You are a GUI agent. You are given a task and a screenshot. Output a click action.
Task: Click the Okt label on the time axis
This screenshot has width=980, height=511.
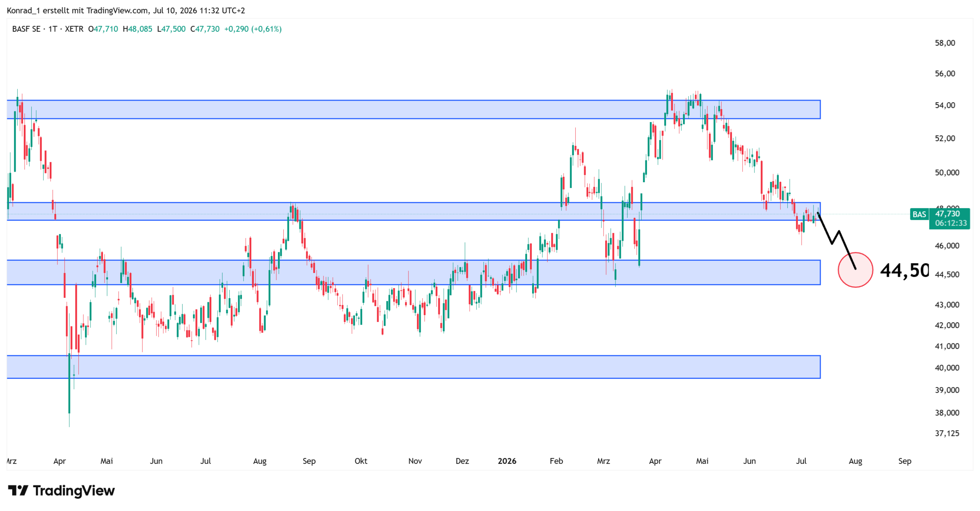click(x=361, y=461)
